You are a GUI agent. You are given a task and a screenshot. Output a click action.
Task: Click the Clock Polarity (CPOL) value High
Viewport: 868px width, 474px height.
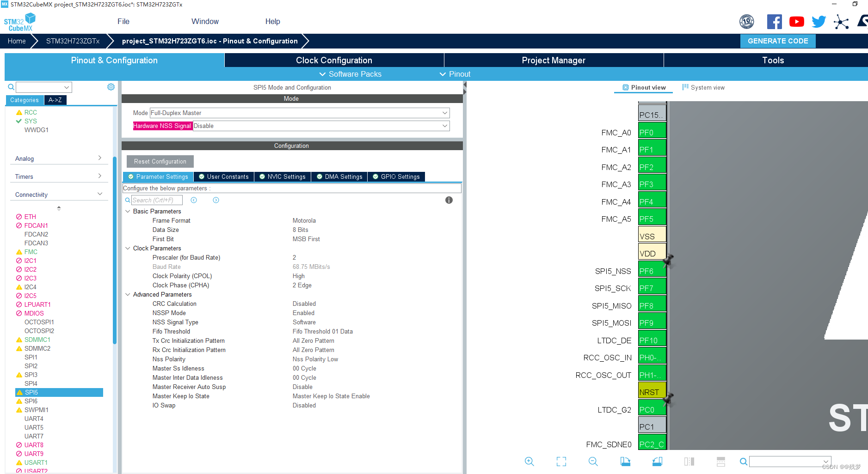point(298,276)
